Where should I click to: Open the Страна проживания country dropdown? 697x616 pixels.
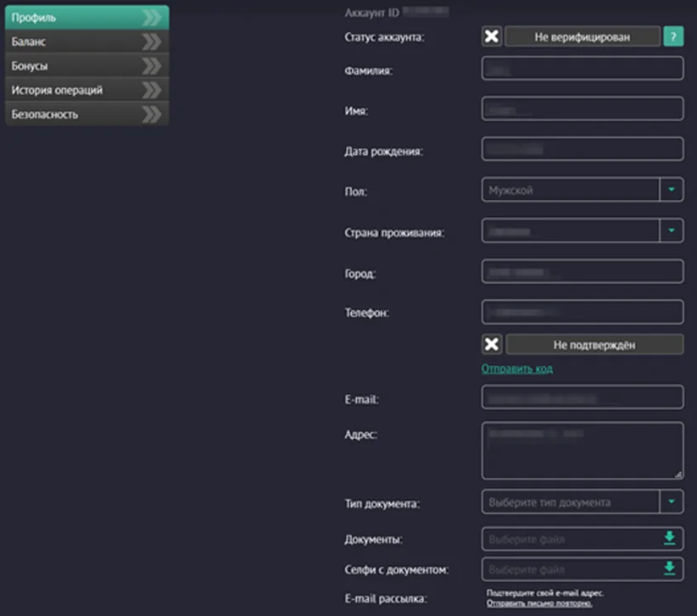(671, 230)
